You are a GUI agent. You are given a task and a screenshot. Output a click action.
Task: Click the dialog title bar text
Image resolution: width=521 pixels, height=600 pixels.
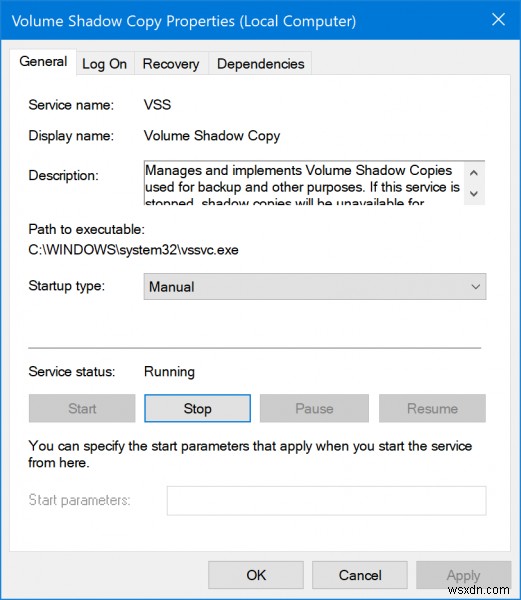pyautogui.click(x=184, y=21)
